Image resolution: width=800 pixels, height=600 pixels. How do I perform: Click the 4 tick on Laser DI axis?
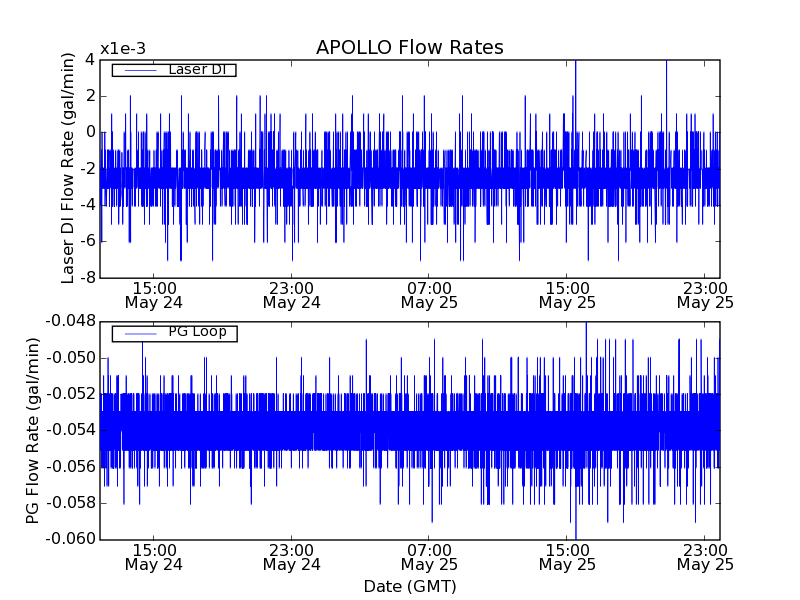[90, 59]
